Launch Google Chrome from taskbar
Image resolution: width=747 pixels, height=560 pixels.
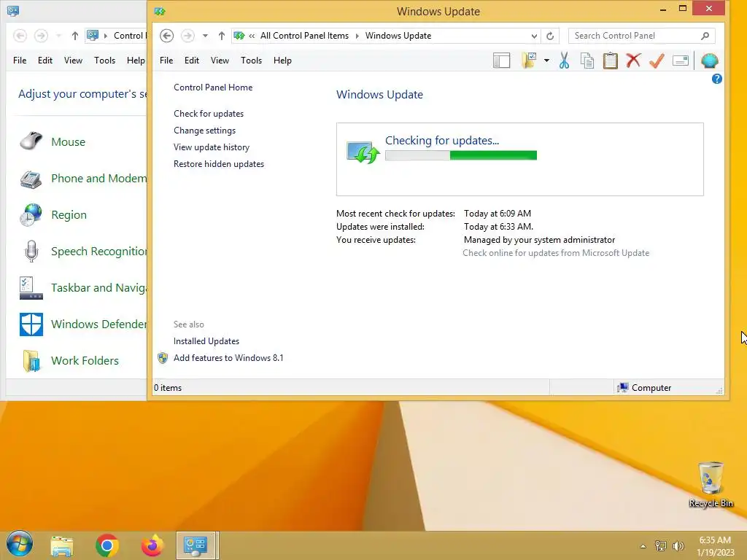107,545
